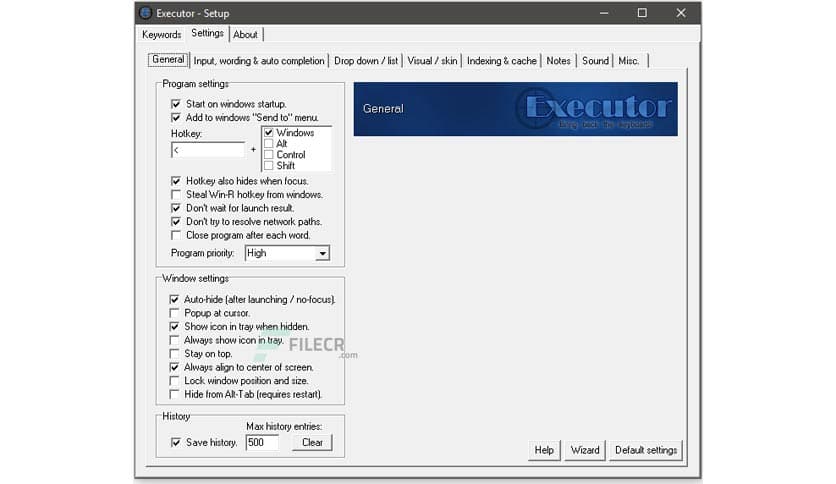This screenshot has height=484, width=836.
Task: Enable the Control hotkey modifier
Action: click(269, 155)
